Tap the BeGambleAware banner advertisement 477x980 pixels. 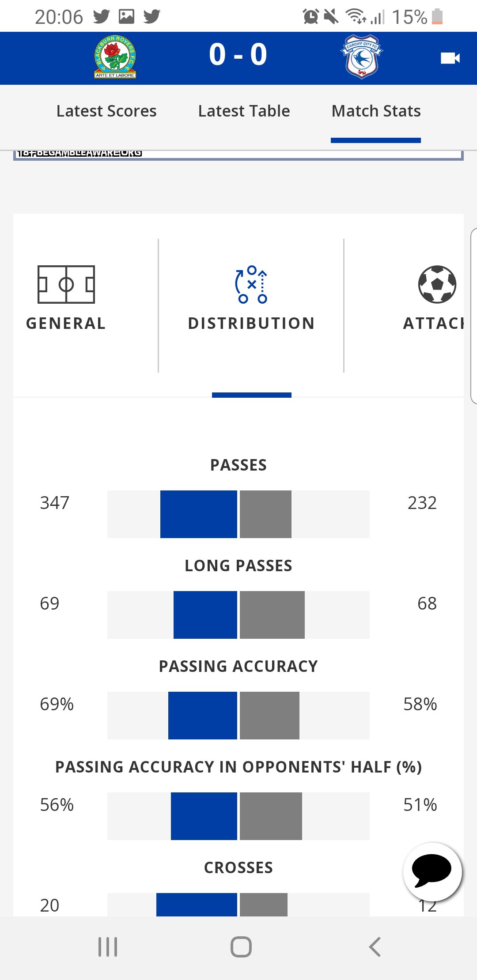[x=238, y=155]
